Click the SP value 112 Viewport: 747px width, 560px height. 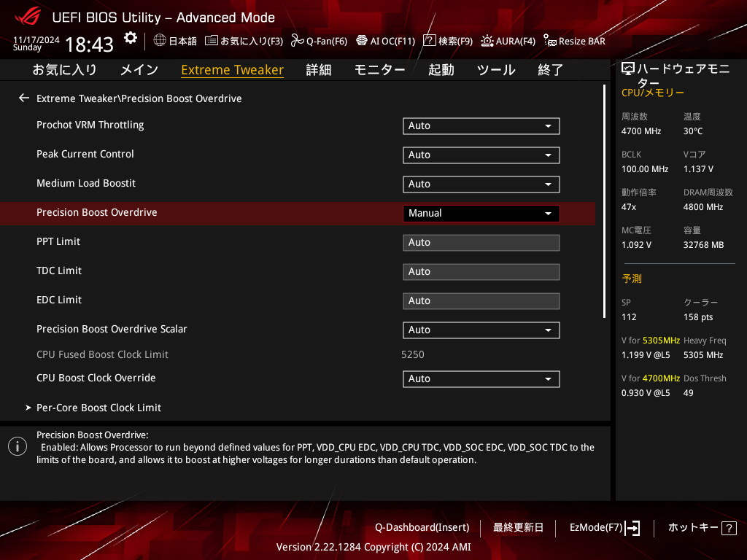coord(629,317)
